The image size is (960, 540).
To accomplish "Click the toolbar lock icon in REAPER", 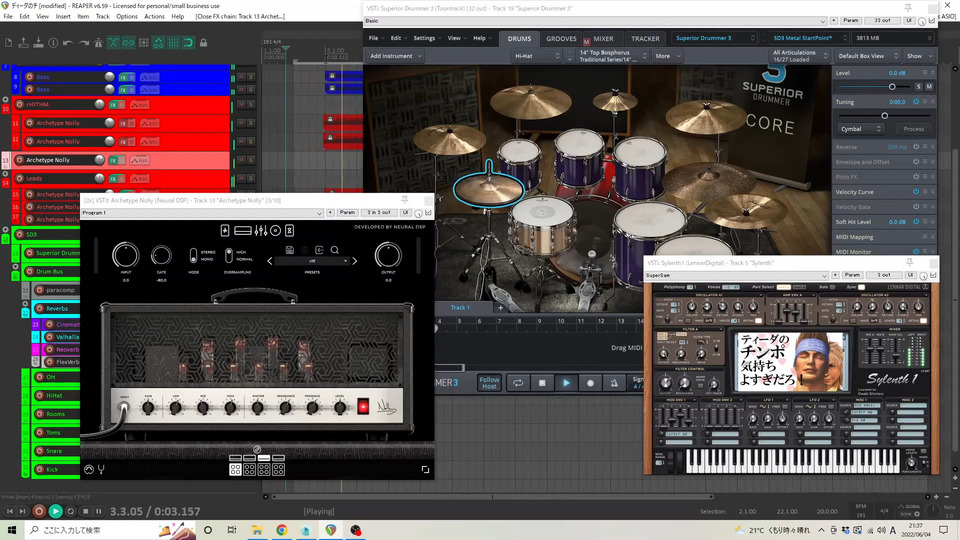I will click(203, 43).
